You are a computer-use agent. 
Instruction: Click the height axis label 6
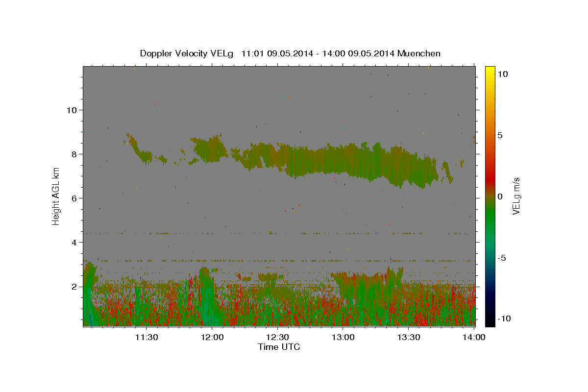[74, 198]
